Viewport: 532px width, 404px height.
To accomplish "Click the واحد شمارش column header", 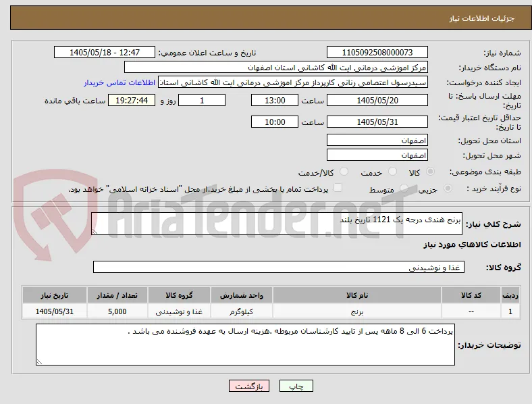I will coord(241,295).
